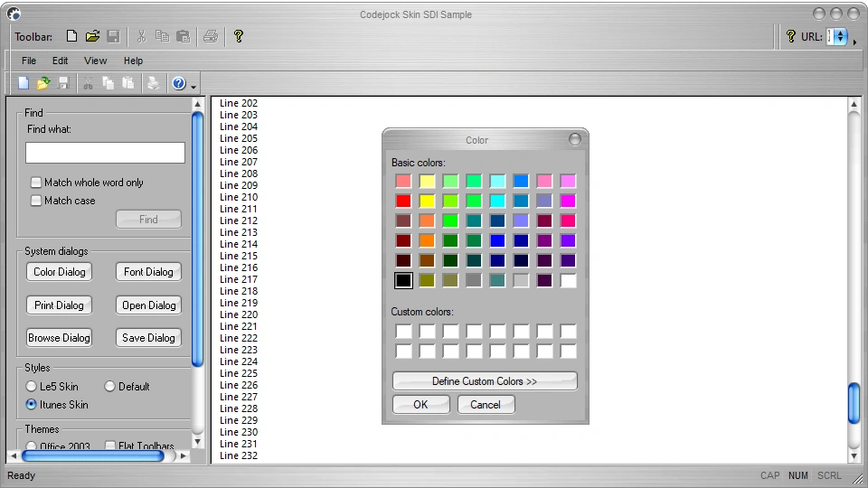Click the Find what text field
The width and height of the screenshot is (868, 488).
tap(105, 153)
